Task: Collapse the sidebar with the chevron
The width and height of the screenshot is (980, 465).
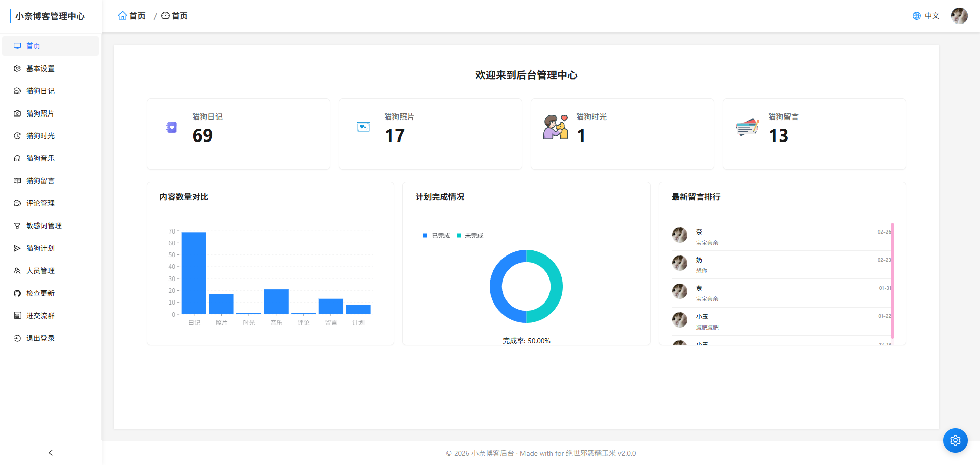Action: click(x=51, y=453)
